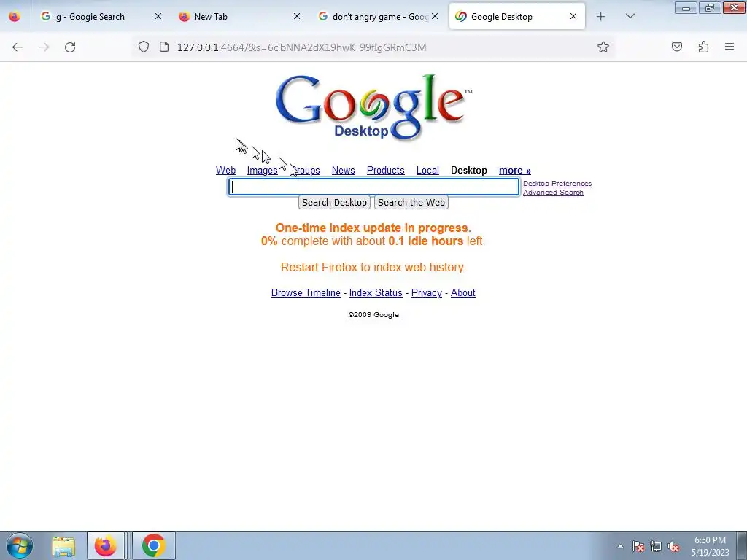The image size is (747, 560).
Task: Open the Images search link
Action: tap(262, 170)
